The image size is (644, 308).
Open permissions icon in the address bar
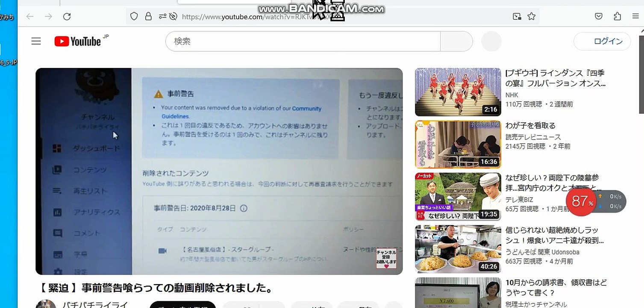162,17
